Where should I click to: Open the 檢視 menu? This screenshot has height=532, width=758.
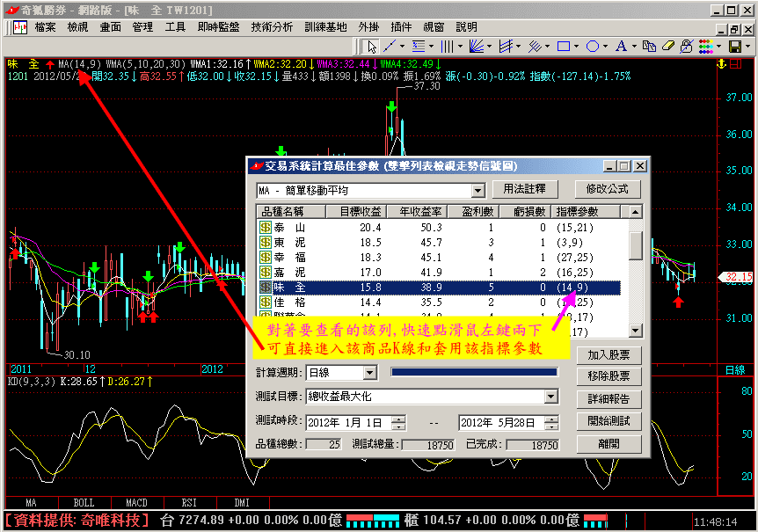click(78, 27)
